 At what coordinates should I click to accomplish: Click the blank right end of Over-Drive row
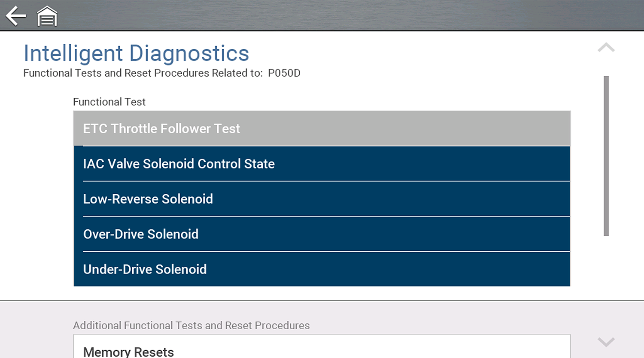coord(515,234)
